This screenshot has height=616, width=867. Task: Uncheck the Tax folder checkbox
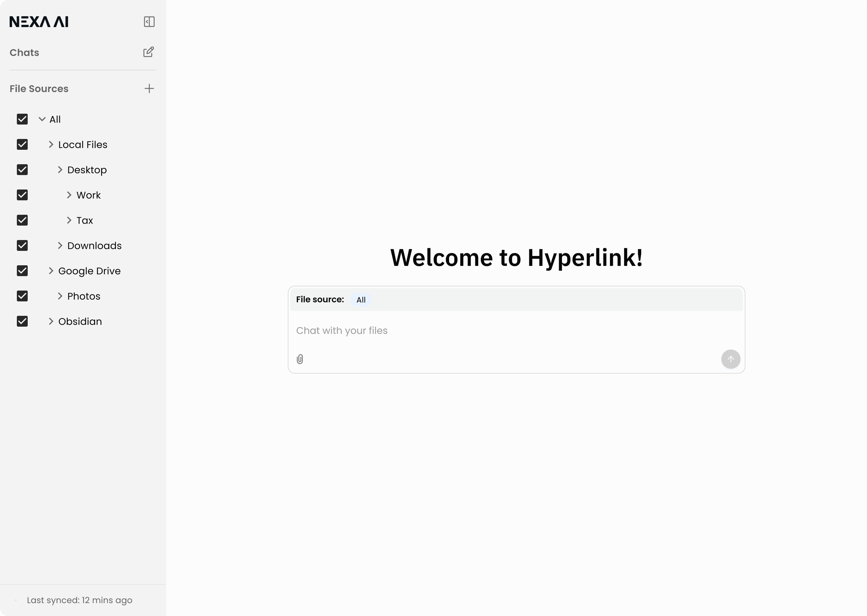[x=22, y=220]
